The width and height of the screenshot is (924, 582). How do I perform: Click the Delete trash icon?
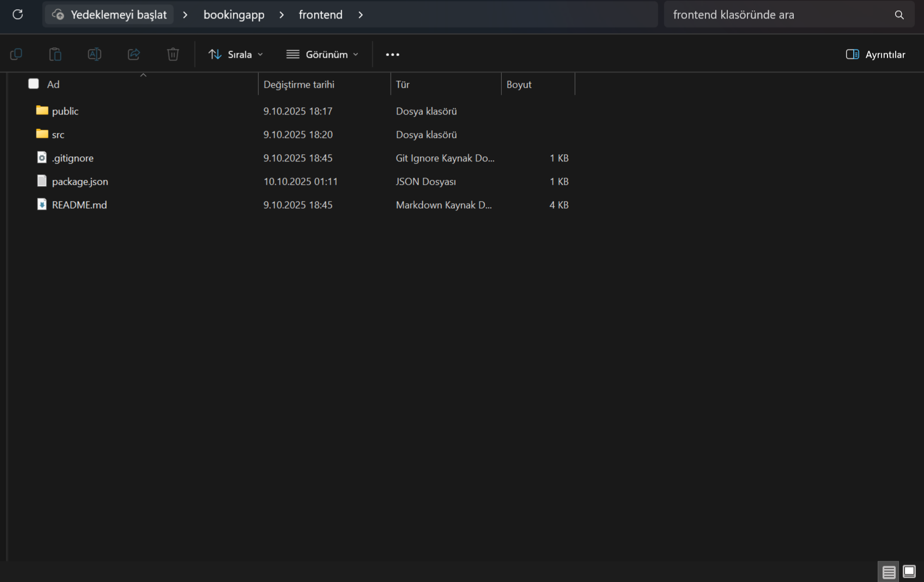pyautogui.click(x=173, y=54)
